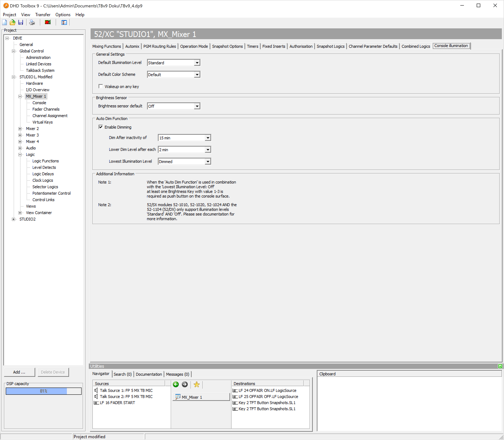The image size is (504, 440).
Task: Open Dim After inactivity dropdown
Action: coord(208,138)
